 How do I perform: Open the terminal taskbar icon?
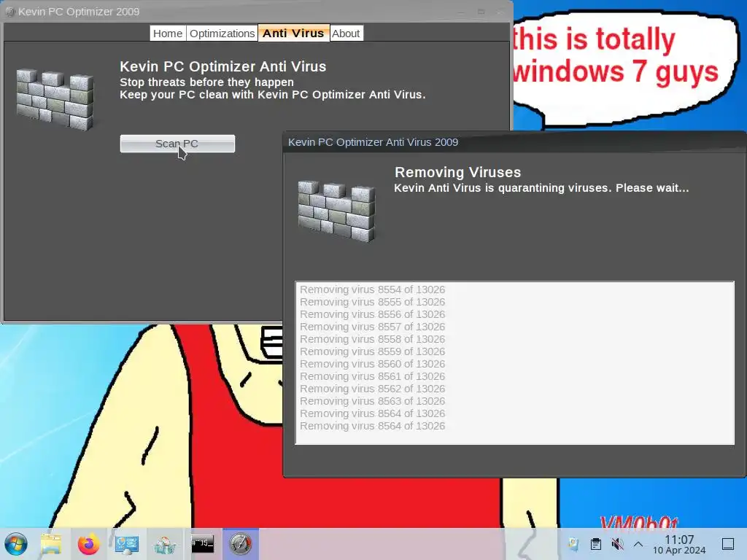click(x=203, y=543)
